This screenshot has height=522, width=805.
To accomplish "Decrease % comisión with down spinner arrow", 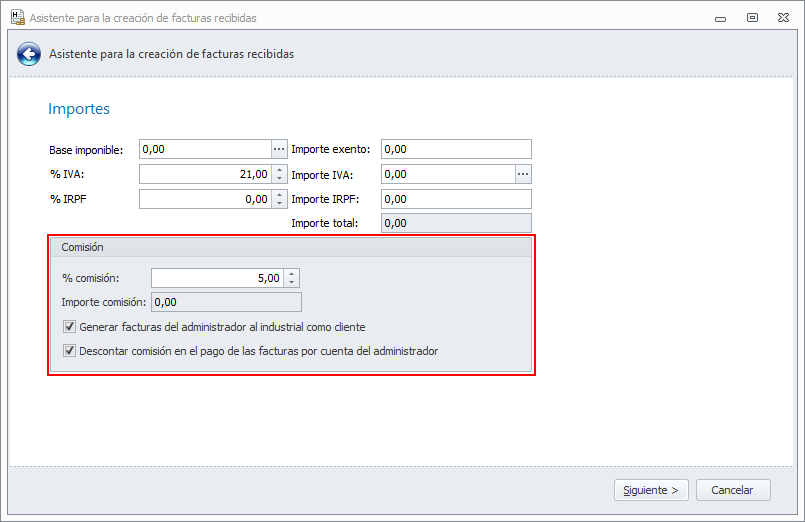I will tap(292, 282).
